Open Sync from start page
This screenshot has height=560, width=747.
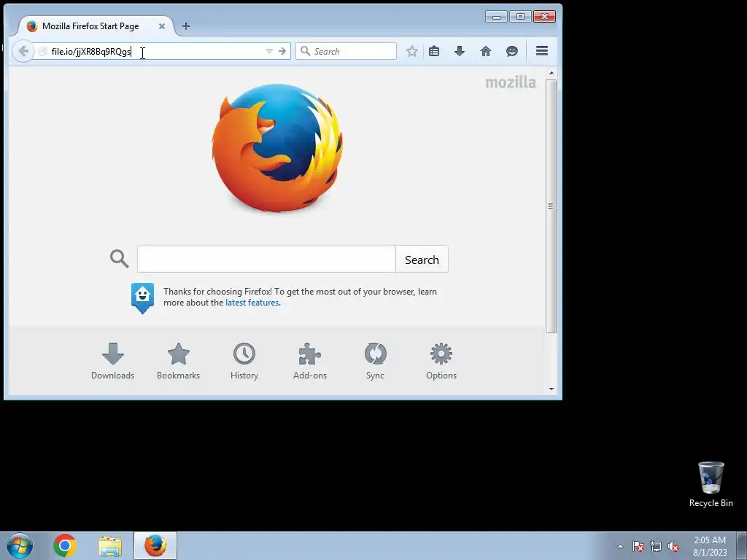[375, 361]
